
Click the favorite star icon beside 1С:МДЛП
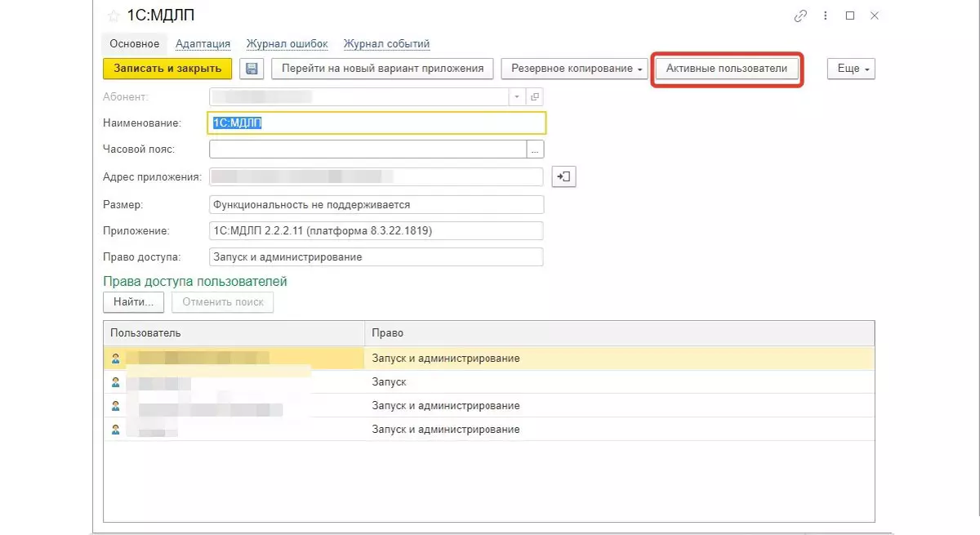tap(114, 16)
